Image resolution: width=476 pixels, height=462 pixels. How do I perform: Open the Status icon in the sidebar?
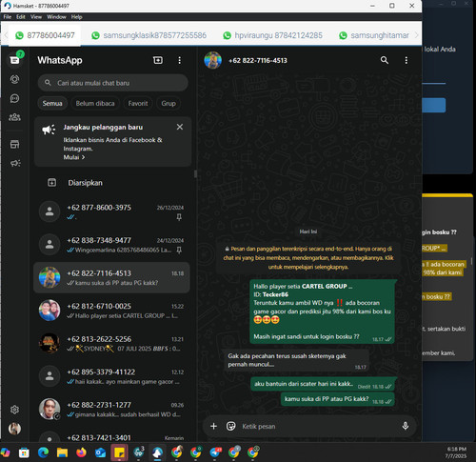(x=14, y=79)
